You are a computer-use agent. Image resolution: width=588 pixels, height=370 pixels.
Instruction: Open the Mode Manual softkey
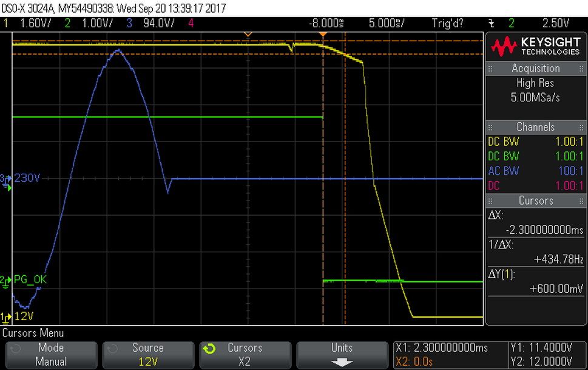pos(51,355)
